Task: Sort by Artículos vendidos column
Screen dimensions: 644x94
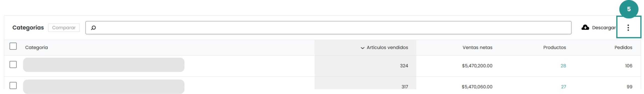Action: point(387,47)
